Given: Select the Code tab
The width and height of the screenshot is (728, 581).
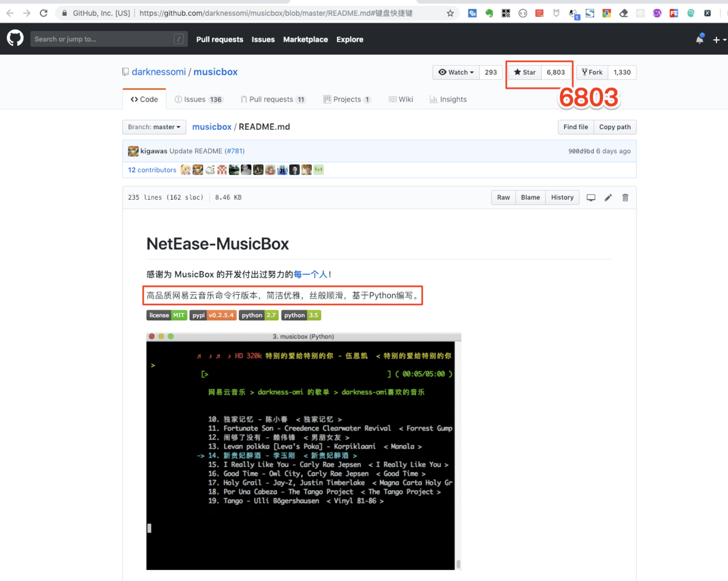Looking at the screenshot, I should (x=144, y=99).
